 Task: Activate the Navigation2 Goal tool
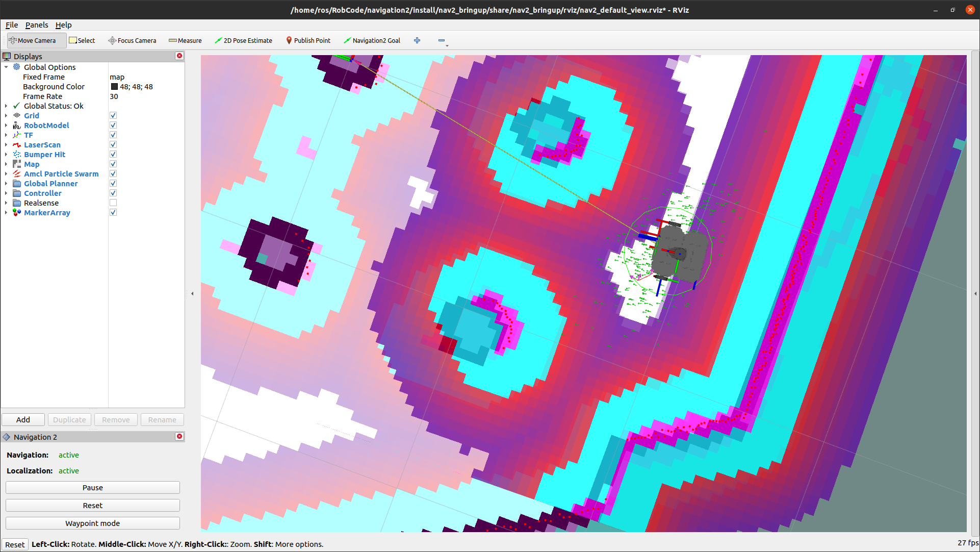pyautogui.click(x=372, y=40)
